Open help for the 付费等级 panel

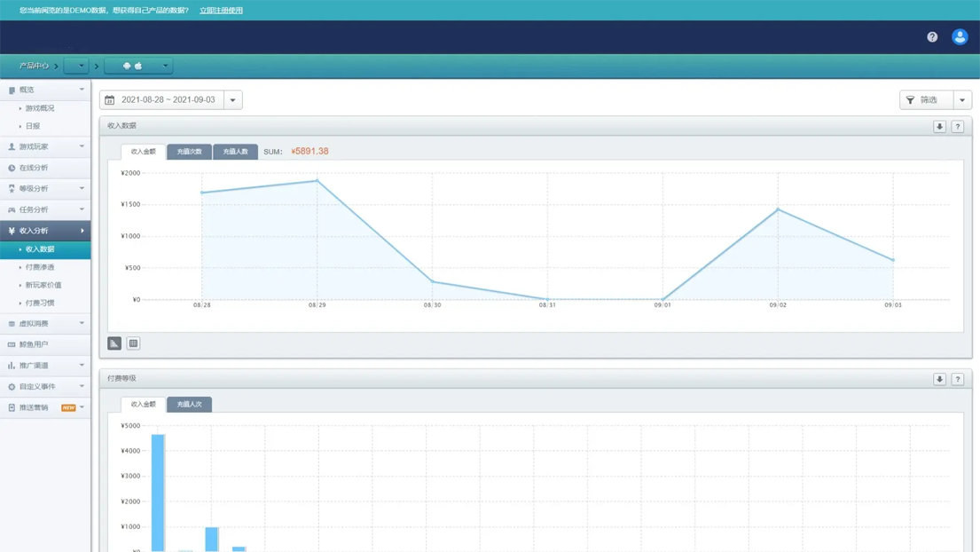click(x=958, y=379)
